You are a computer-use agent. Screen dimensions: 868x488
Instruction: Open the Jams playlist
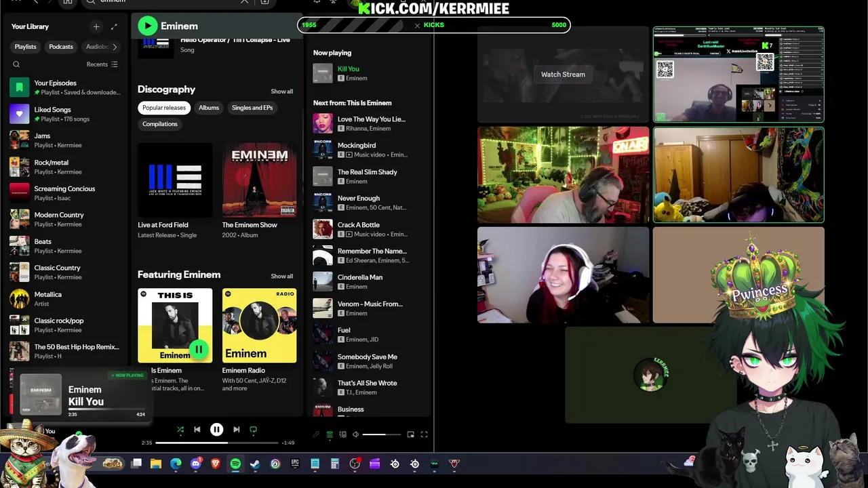point(65,140)
